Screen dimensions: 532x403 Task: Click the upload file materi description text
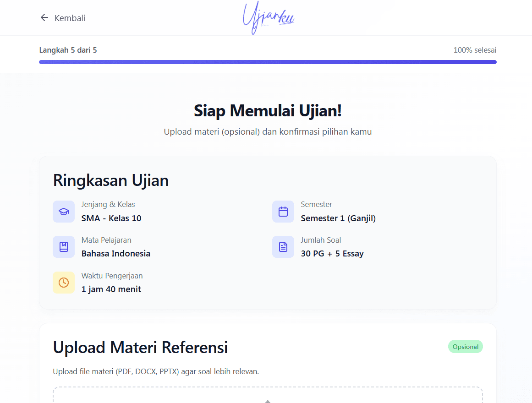[x=156, y=371]
